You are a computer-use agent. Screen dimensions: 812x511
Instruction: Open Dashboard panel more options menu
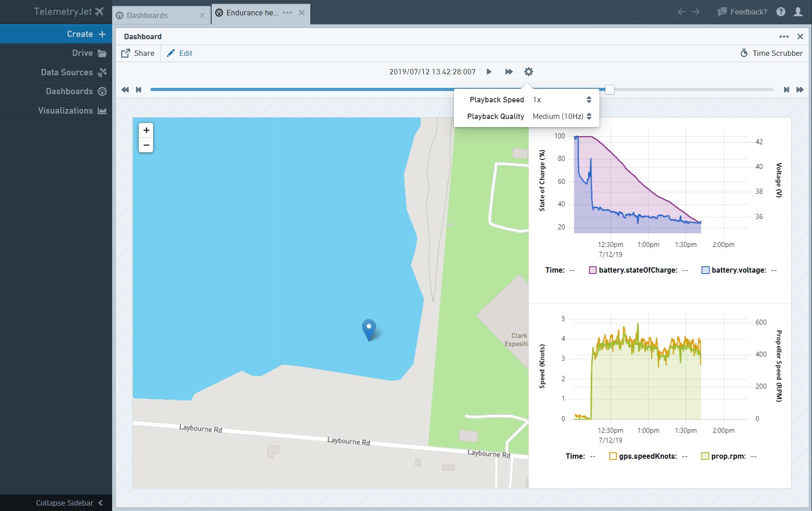click(784, 36)
